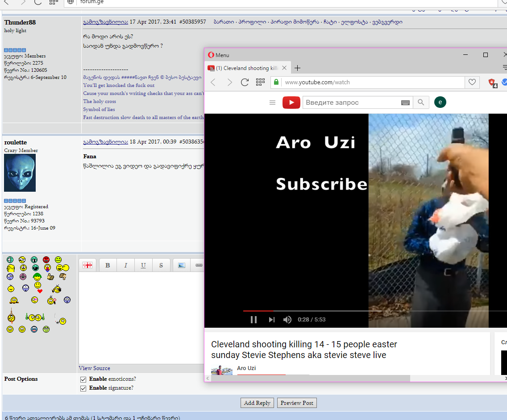Apply bold formatting in the reply editor
This screenshot has width=507, height=420.
coord(108,265)
